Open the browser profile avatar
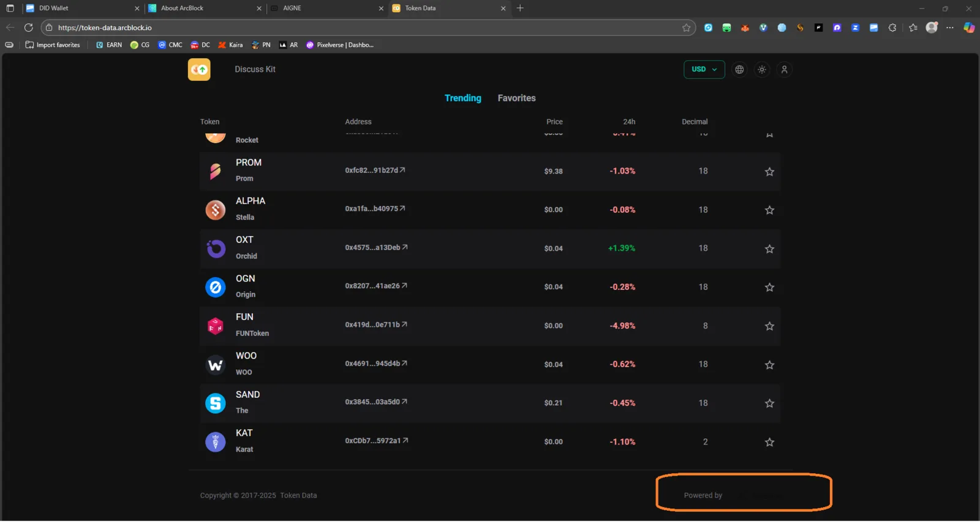980x526 pixels. (x=932, y=28)
